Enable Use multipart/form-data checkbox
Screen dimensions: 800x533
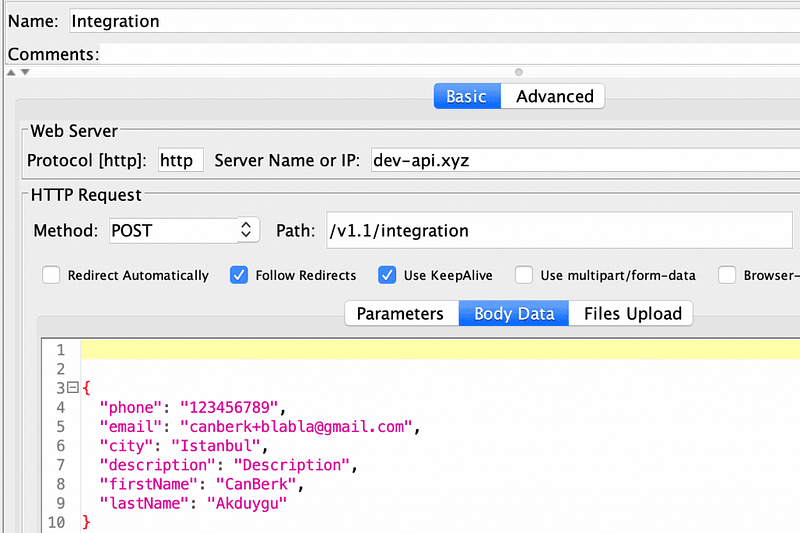523,275
